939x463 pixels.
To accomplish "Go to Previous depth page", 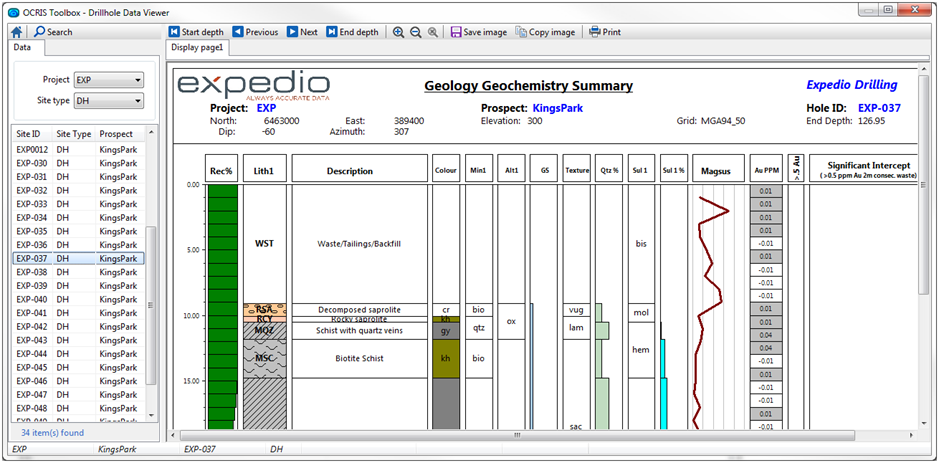I will click(x=255, y=32).
